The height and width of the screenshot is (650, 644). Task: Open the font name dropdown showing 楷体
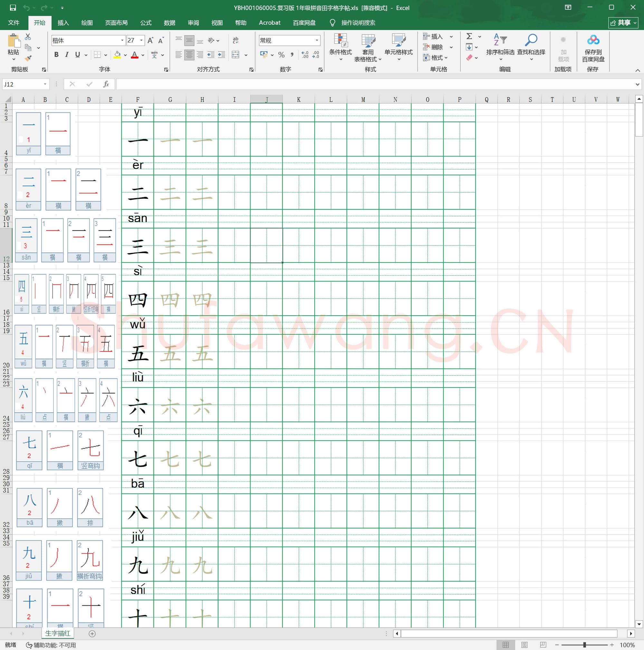point(122,41)
